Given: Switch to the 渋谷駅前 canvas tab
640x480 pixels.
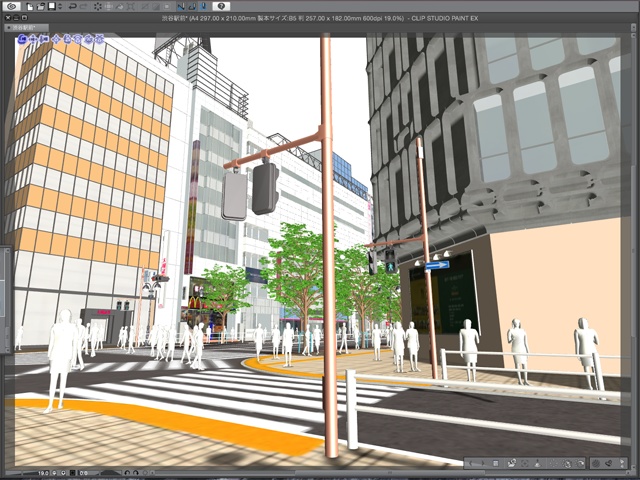Looking at the screenshot, I should [x=26, y=28].
